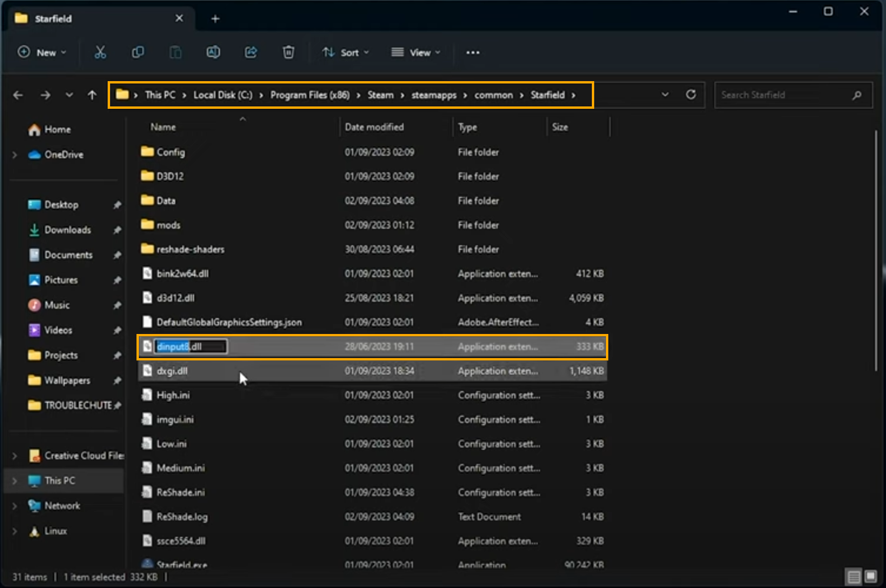The width and height of the screenshot is (886, 588).
Task: Switch to large thumbnails view icon in status bar
Action: pos(871,577)
